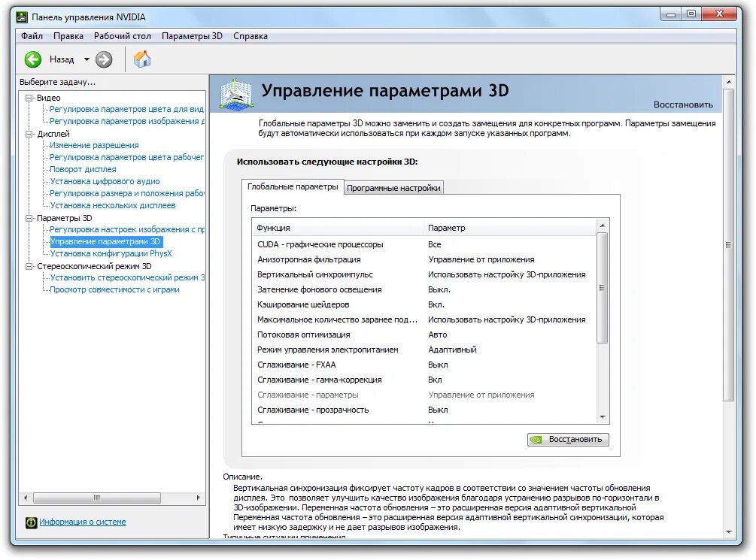Screen dimensions: 756x560
Task: Select the Вертикальный синхроимпульс setting
Action: click(424, 274)
